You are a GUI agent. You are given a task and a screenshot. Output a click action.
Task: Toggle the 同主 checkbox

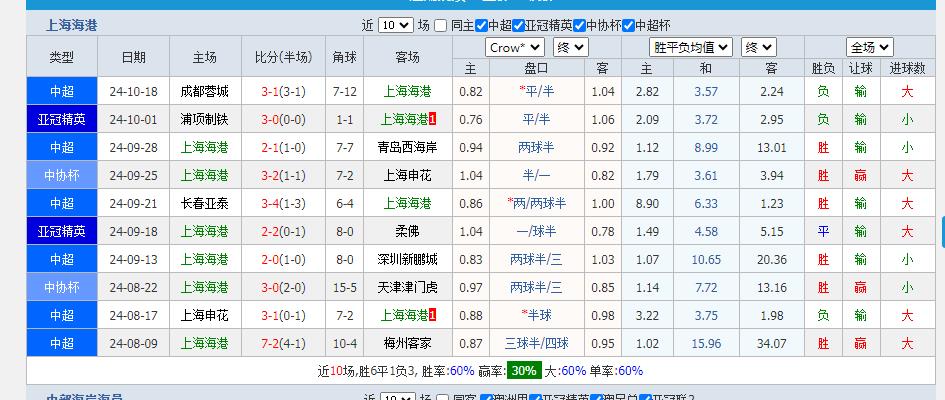(442, 25)
